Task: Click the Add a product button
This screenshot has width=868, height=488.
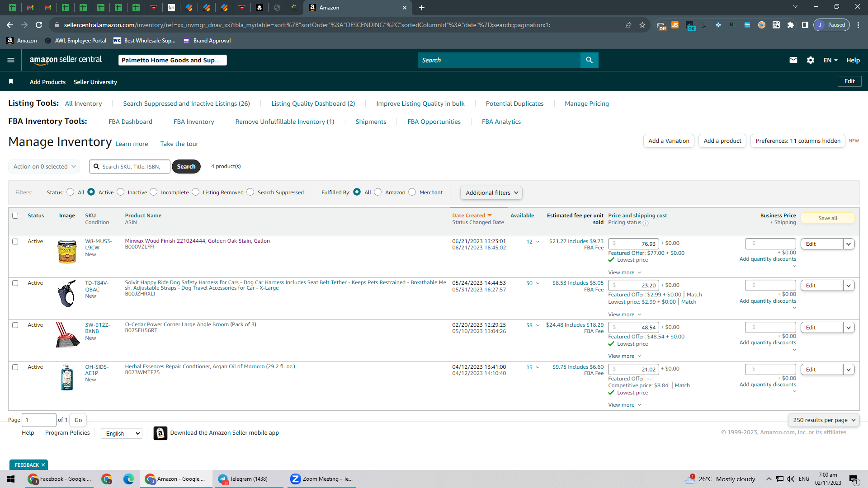Action: [x=722, y=141]
